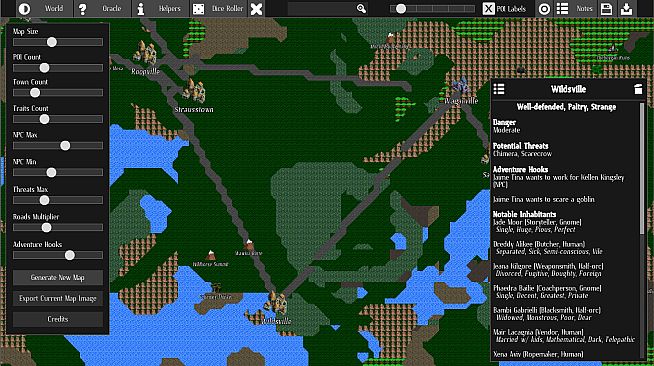Select the Wildsville town icon on map
Image resolution: width=654 pixels, height=366 pixels.
click(x=275, y=302)
